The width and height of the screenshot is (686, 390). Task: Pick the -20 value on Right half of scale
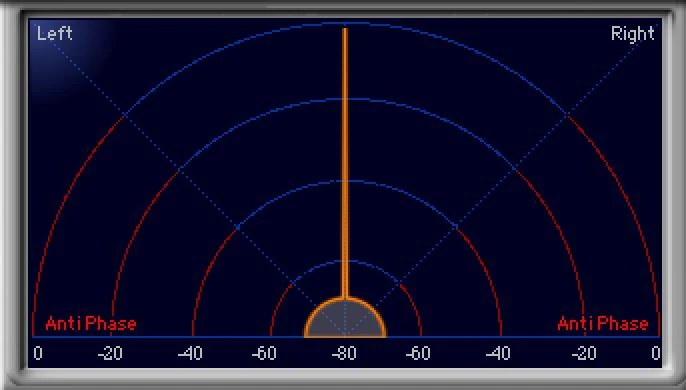tap(584, 353)
